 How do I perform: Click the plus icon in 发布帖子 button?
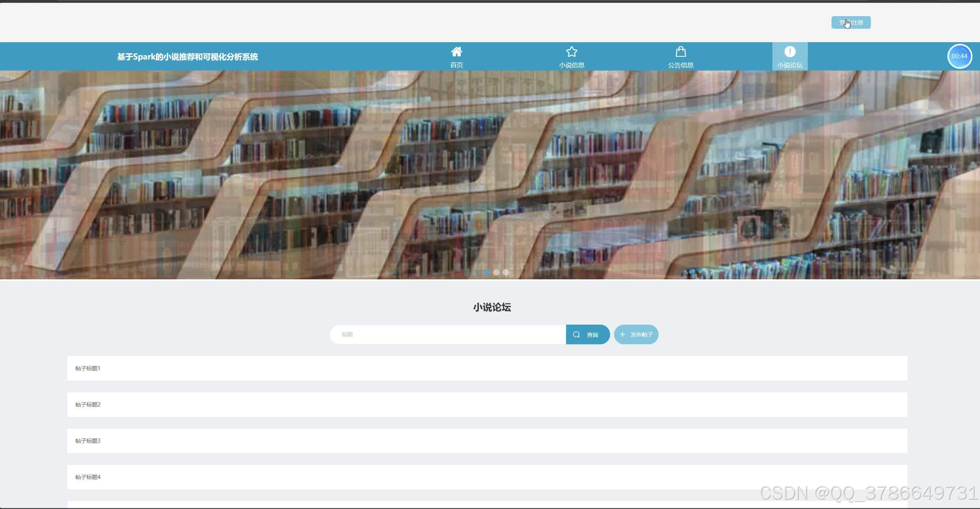click(622, 334)
